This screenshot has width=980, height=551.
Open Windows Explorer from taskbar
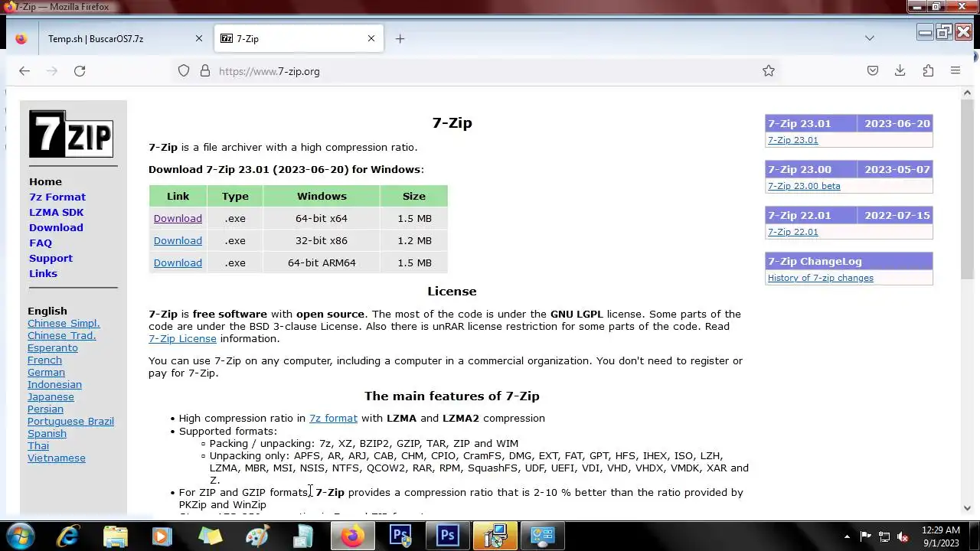[116, 536]
